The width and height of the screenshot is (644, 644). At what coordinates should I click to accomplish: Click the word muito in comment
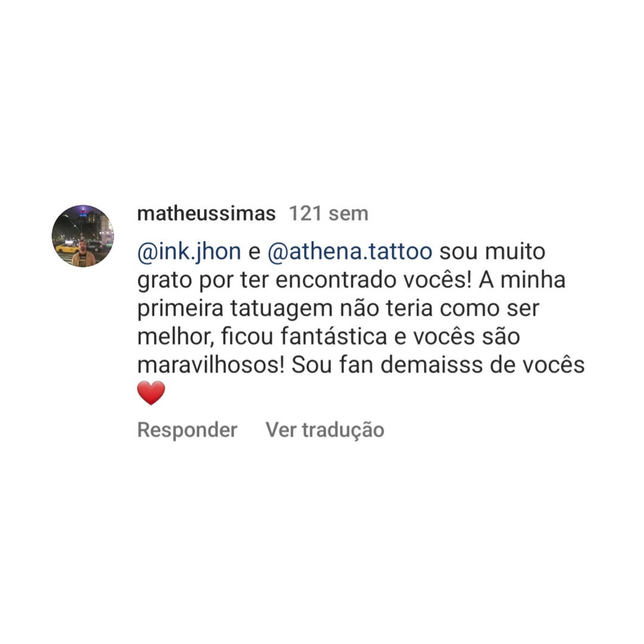click(515, 252)
